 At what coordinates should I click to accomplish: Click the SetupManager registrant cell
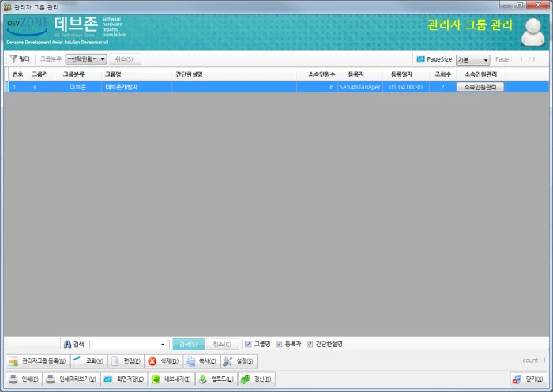360,87
